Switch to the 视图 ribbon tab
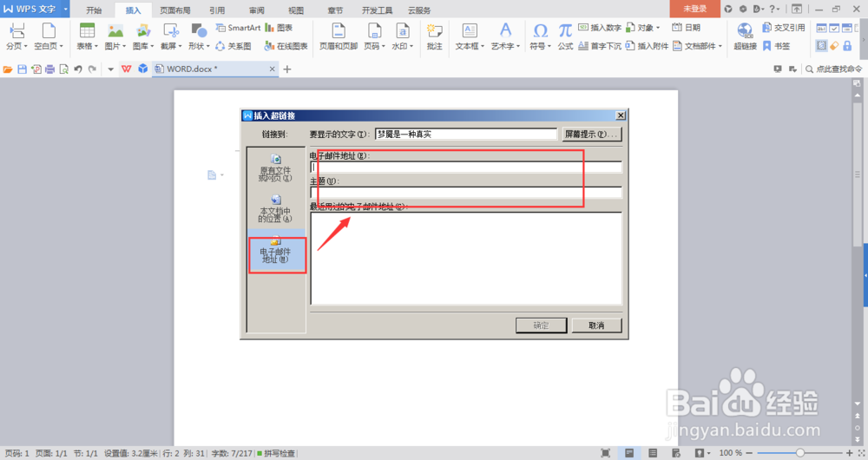868x460 pixels. point(296,10)
